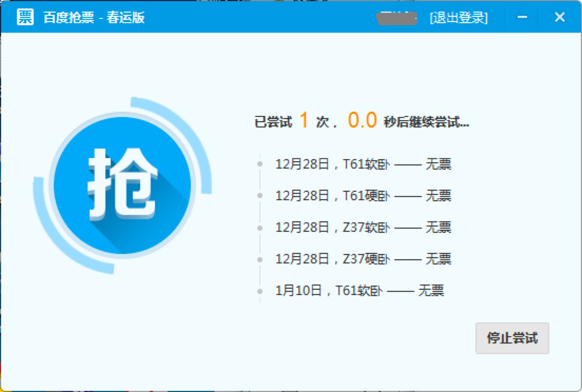The height and width of the screenshot is (392, 582).
Task: Select row 1月10日，T61软卧 —— 无票
Action: [x=360, y=290]
